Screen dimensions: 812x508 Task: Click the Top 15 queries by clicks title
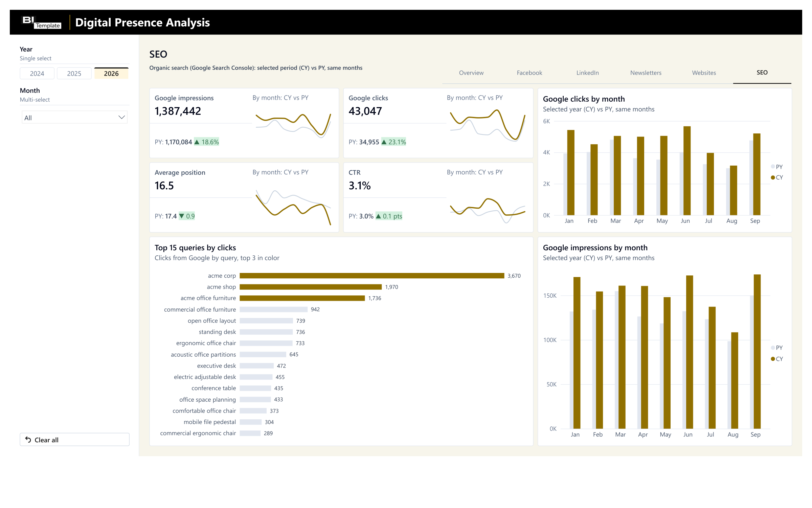(195, 248)
